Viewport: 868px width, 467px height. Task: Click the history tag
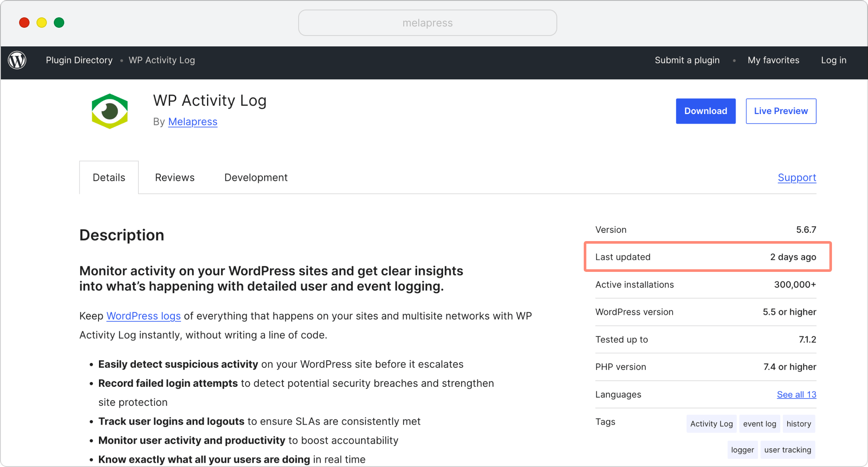point(799,424)
